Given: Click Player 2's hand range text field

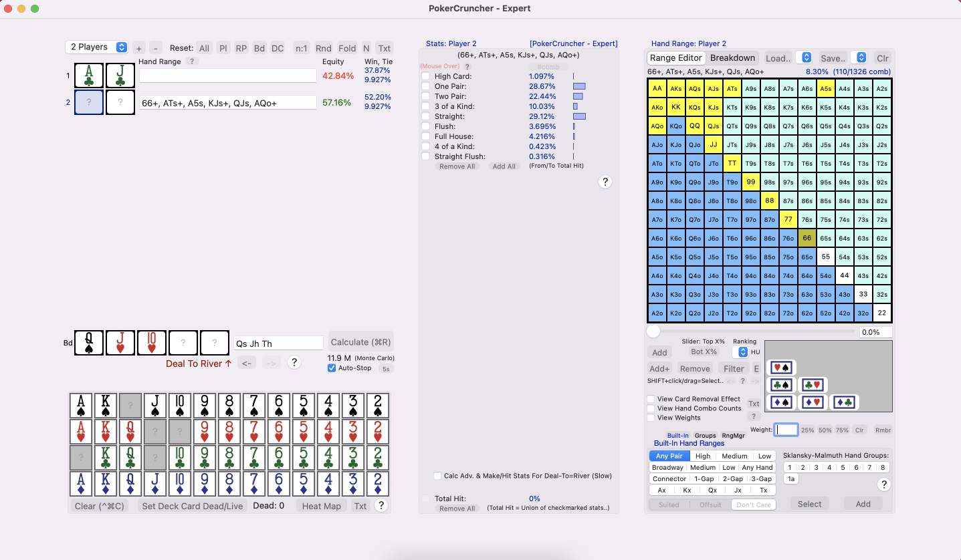Looking at the screenshot, I should coord(228,103).
